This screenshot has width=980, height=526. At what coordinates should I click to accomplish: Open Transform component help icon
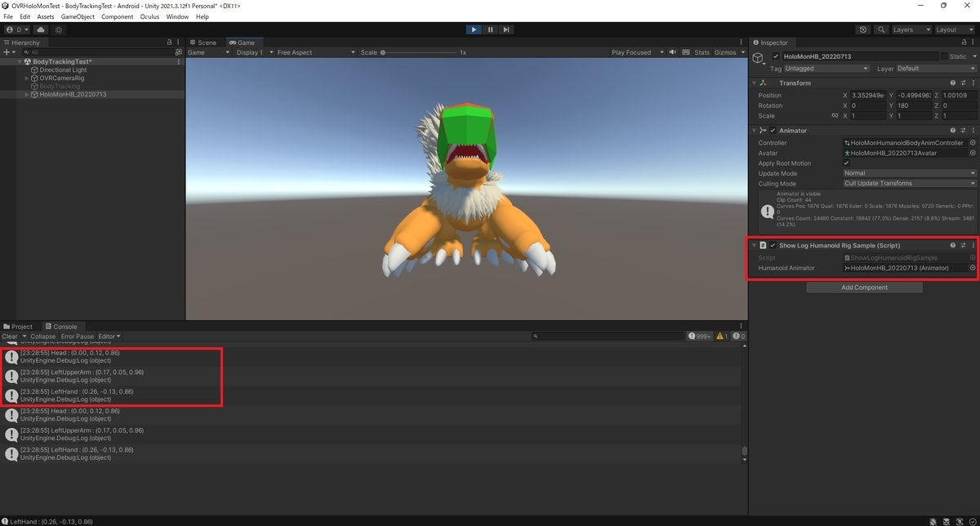coord(953,82)
